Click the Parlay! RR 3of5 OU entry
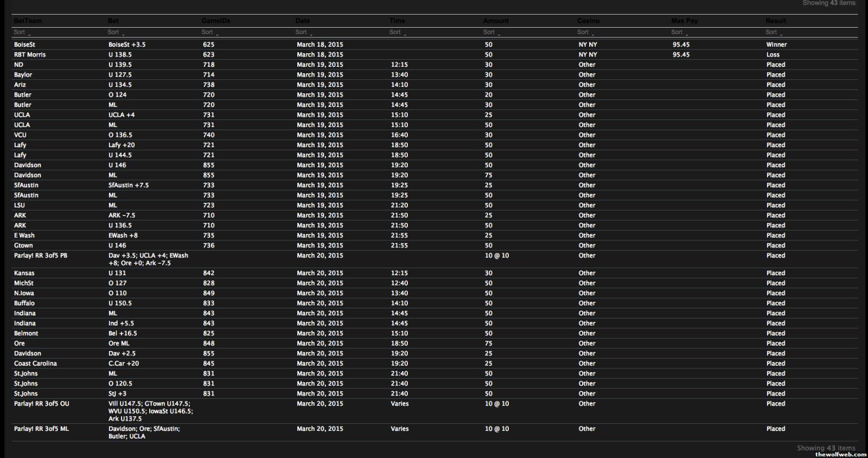This screenshot has height=458, width=868. 41,404
